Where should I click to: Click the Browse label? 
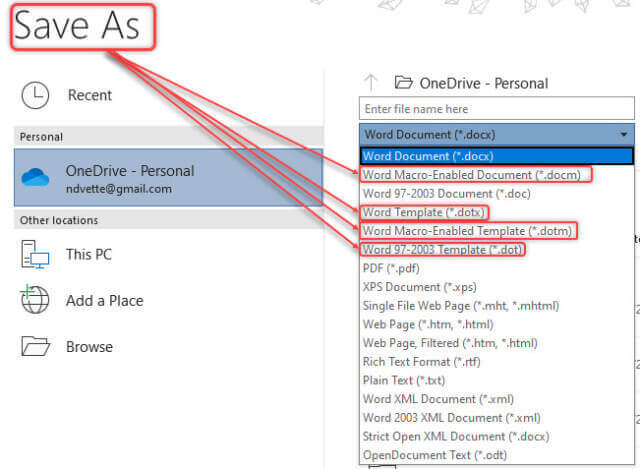coord(89,347)
